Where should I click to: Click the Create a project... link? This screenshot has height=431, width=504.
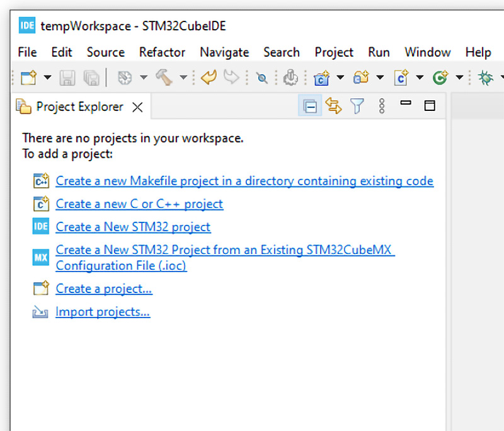pyautogui.click(x=104, y=289)
